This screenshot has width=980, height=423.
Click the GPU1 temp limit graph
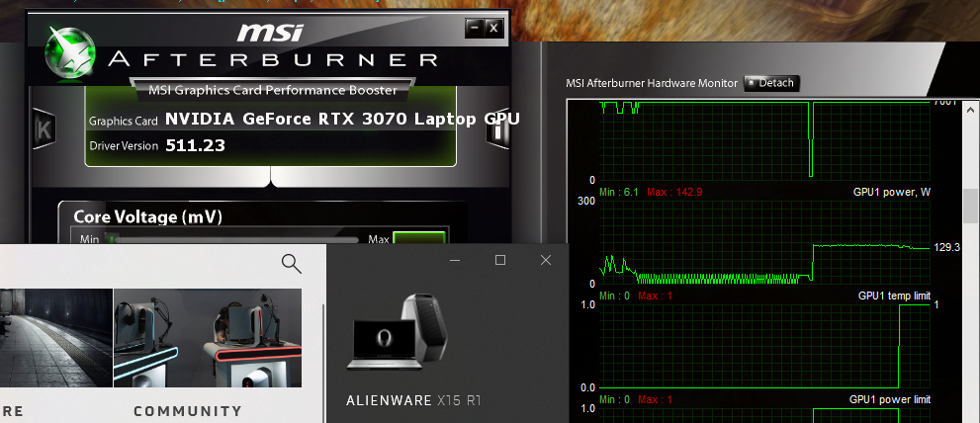click(x=764, y=346)
